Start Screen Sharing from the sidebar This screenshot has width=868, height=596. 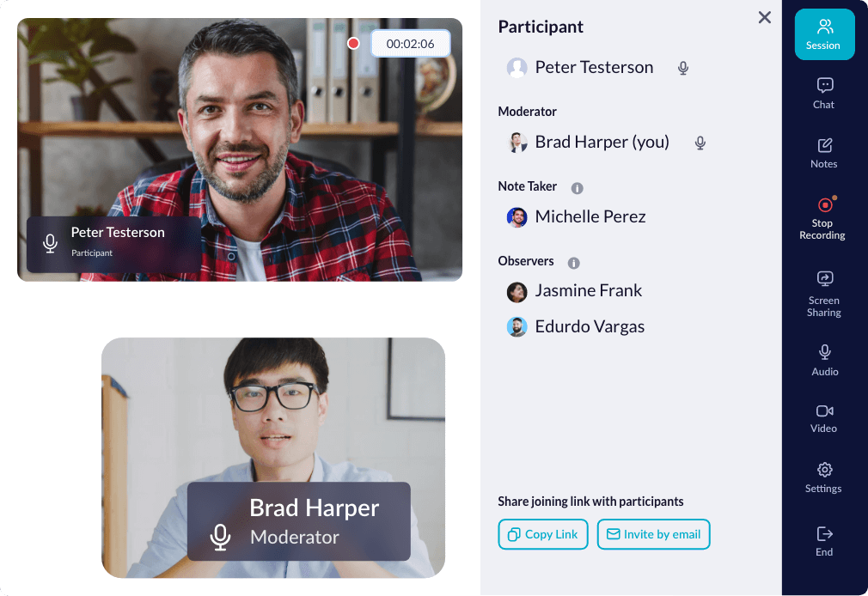824,294
